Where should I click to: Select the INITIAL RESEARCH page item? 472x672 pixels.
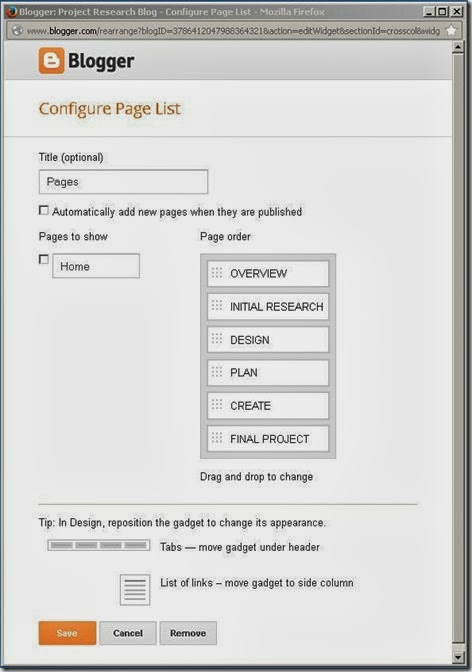coord(268,306)
